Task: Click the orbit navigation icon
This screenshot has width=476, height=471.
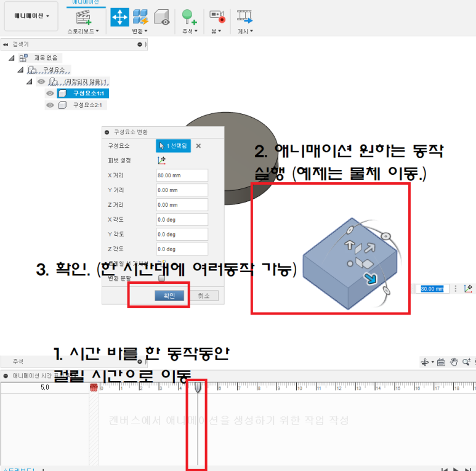Action: pos(425,362)
